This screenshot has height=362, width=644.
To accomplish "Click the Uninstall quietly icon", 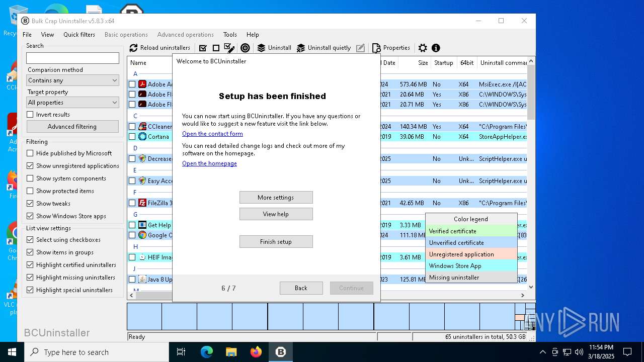I will coord(301,48).
